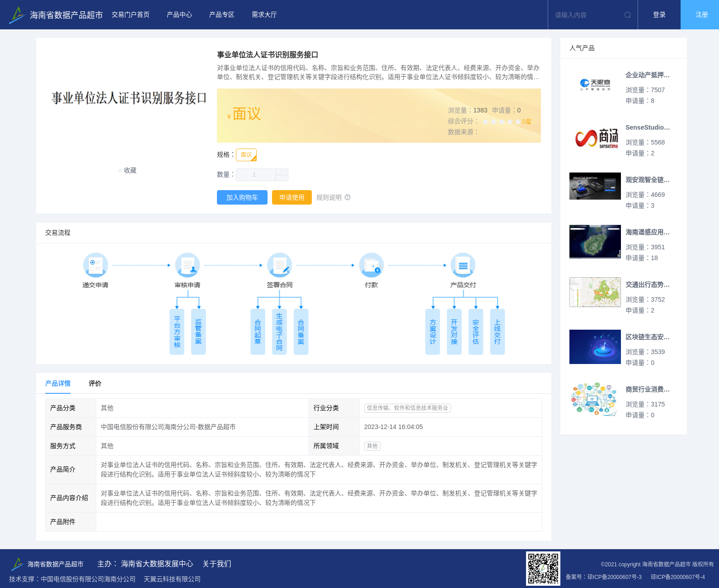The height and width of the screenshot is (588, 719).
Task: Click the 琼ICP备20000607号-3 record link
Action: point(615,577)
